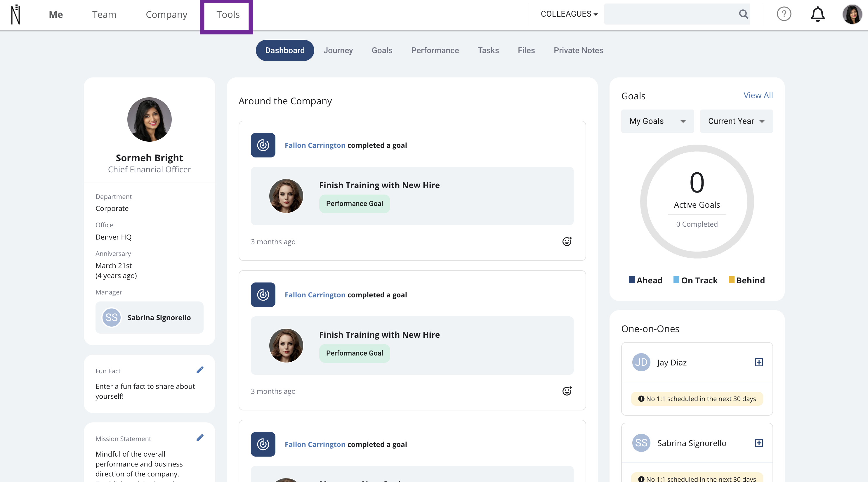This screenshot has height=482, width=868.
Task: Switch to the Tasks tab
Action: [x=488, y=51]
